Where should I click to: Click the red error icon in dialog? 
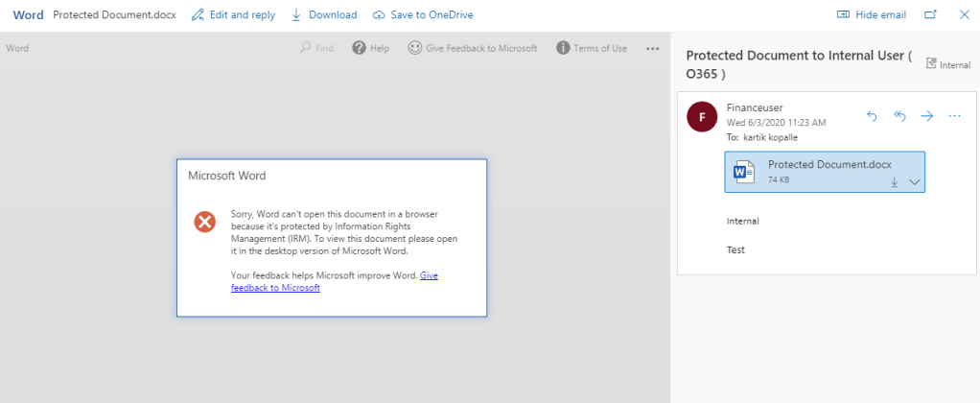pos(204,222)
